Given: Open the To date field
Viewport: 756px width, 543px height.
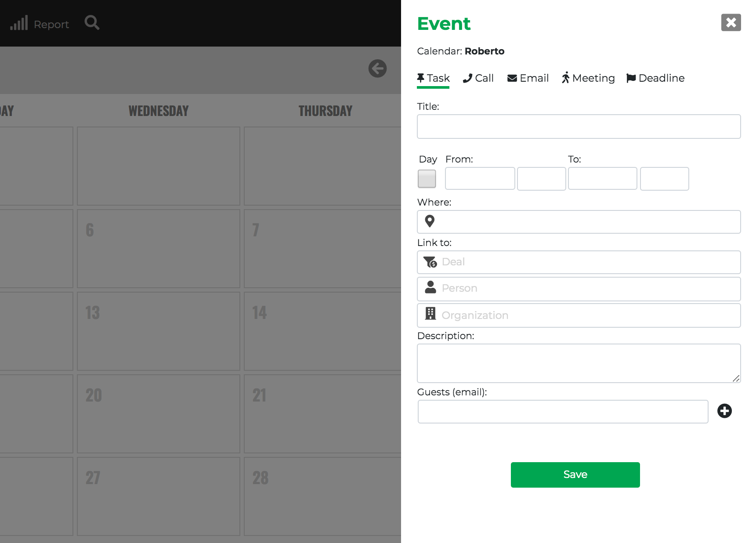Looking at the screenshot, I should (x=602, y=178).
